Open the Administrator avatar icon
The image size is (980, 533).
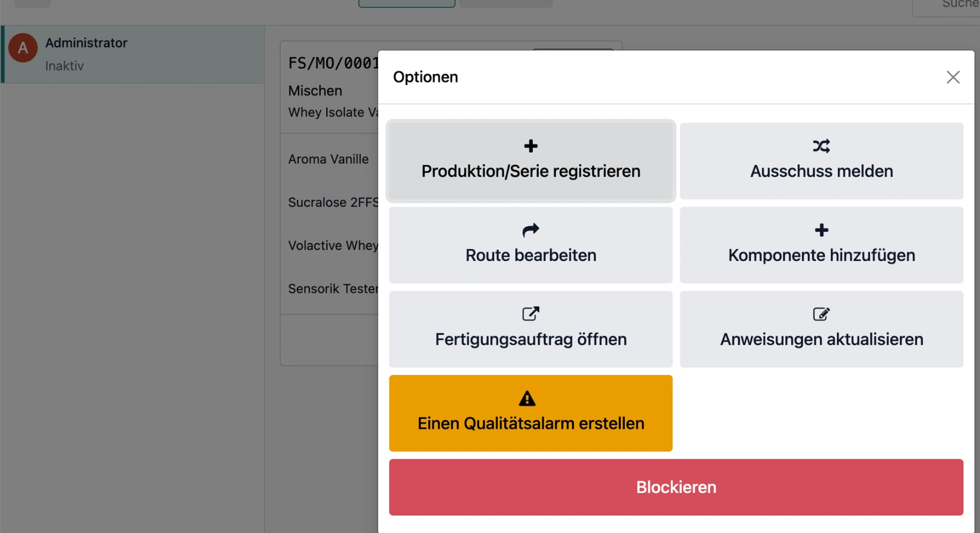coord(22,48)
